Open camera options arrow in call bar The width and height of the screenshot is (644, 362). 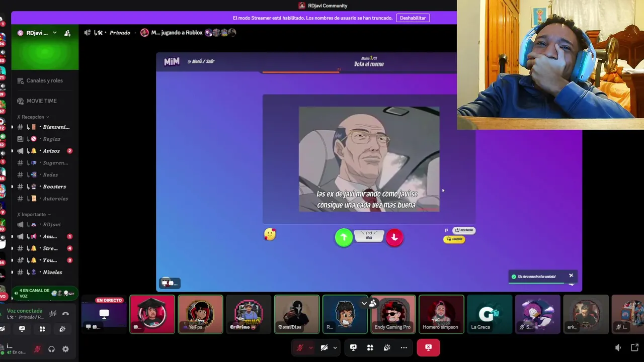(335, 347)
